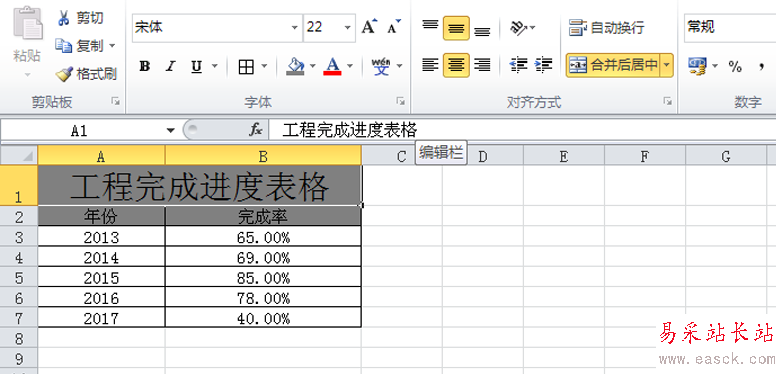Open the borders dropdown arrow
776x374 pixels.
(x=264, y=66)
